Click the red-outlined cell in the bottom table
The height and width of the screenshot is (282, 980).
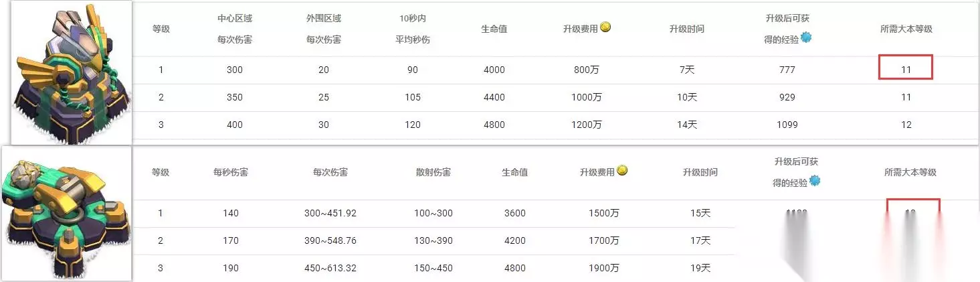pos(913,213)
